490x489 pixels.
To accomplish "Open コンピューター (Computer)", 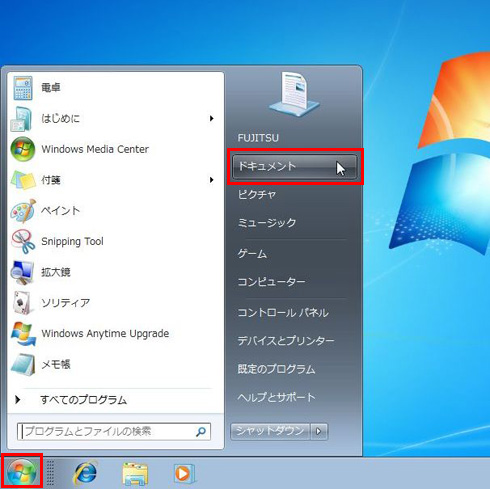I will pos(271,282).
